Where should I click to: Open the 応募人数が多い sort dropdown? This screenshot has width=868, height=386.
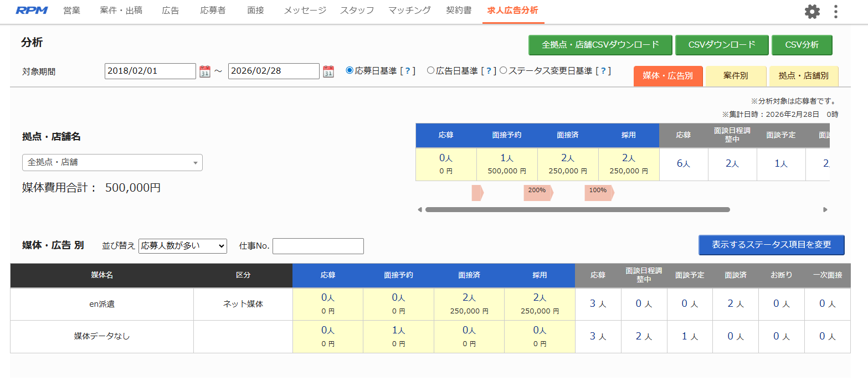coord(183,246)
